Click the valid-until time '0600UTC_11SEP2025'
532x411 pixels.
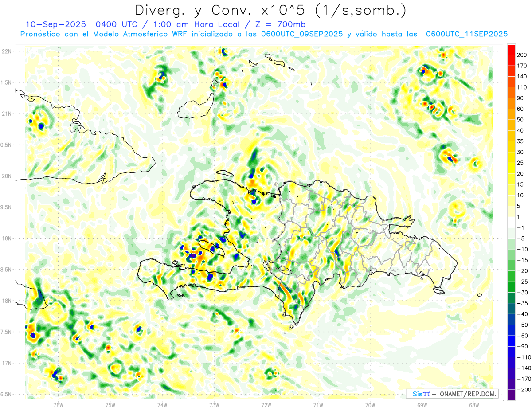pyautogui.click(x=467, y=34)
